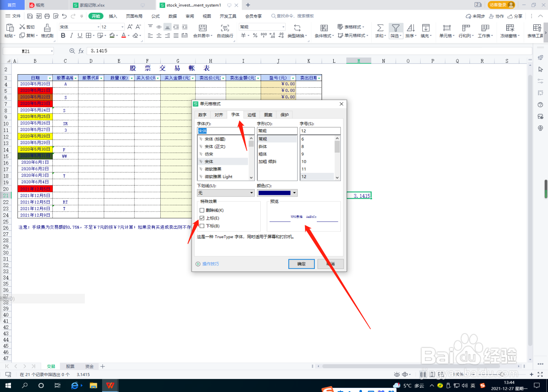Viewport: 548px width, 392px height.
Task: Select the 股票 sheet tab
Action: click(70, 366)
